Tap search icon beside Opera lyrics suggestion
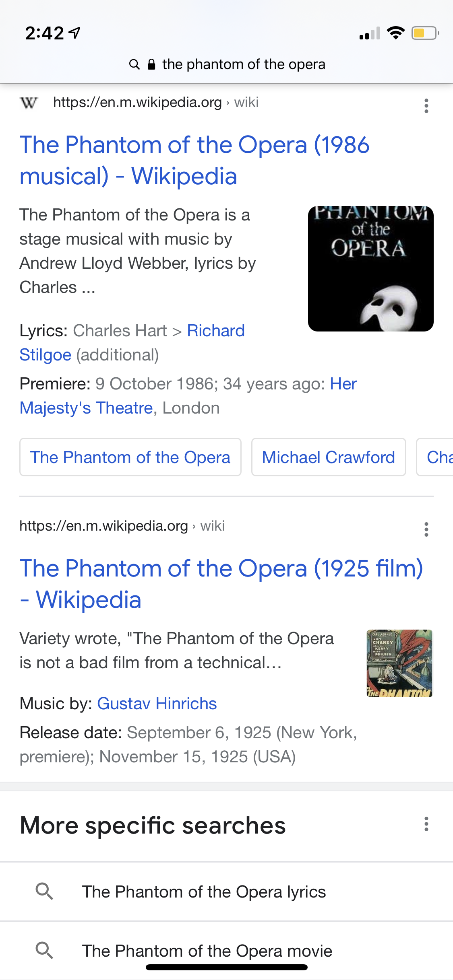The height and width of the screenshot is (980, 453). (x=44, y=891)
